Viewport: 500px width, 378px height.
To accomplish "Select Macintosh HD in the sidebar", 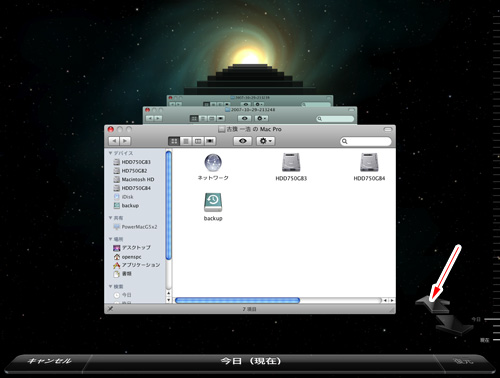I will (134, 179).
